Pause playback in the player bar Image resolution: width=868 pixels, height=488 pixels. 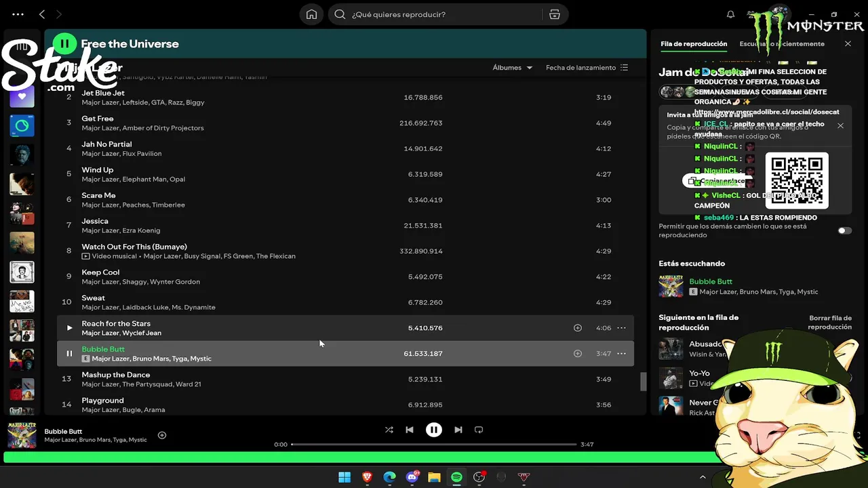[434, 430]
